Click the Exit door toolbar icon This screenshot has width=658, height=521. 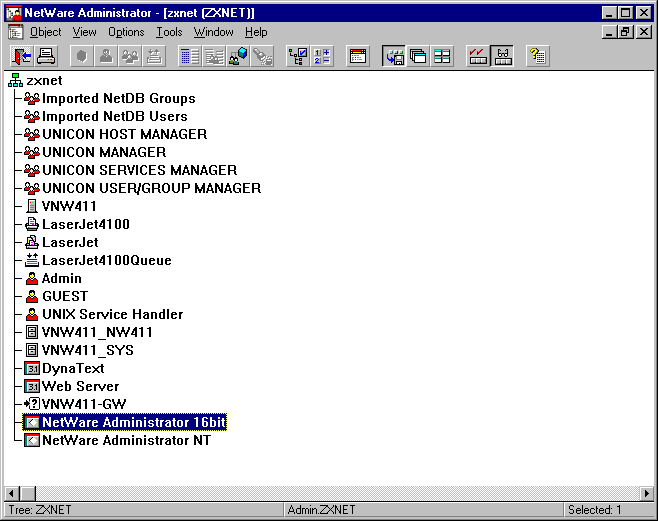[21, 56]
